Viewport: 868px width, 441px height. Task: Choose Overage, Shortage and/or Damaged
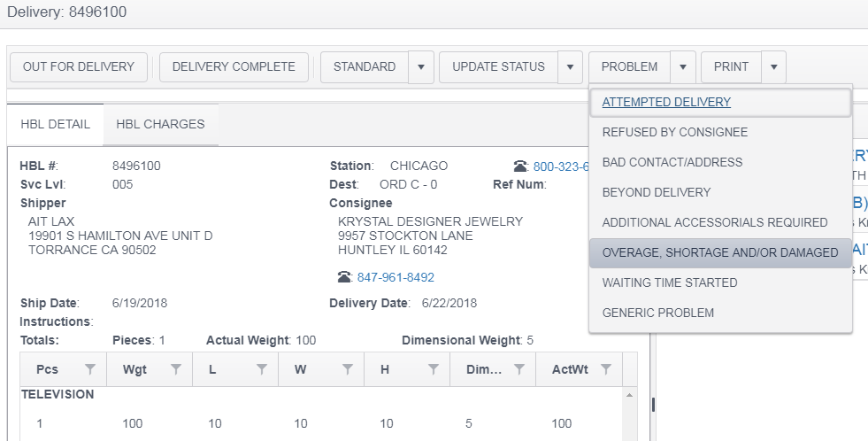720,252
